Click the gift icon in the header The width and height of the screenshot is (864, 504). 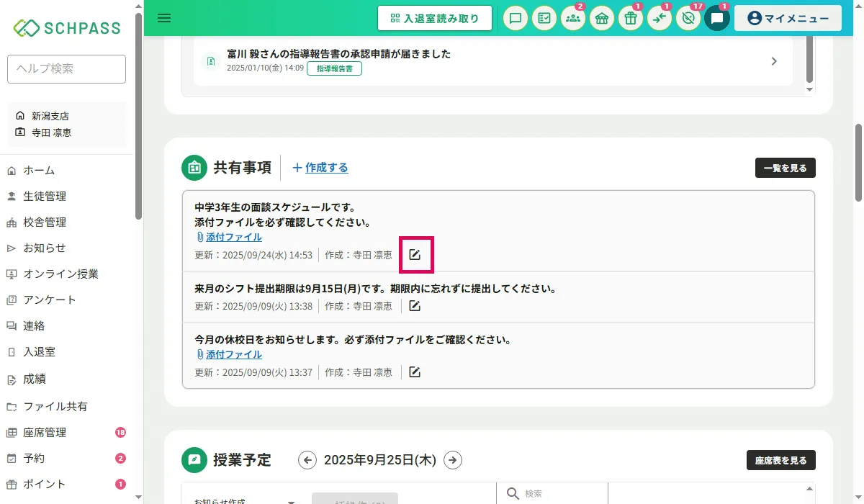[x=631, y=19]
